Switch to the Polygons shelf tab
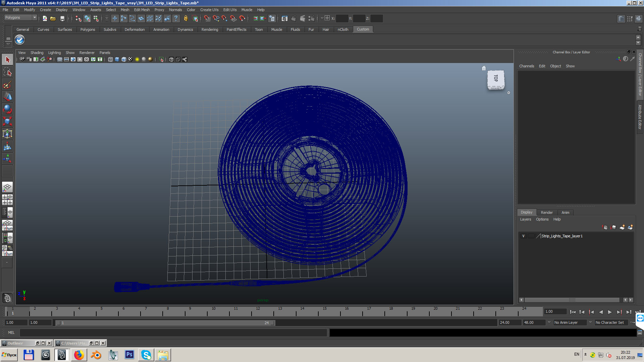 [88, 29]
